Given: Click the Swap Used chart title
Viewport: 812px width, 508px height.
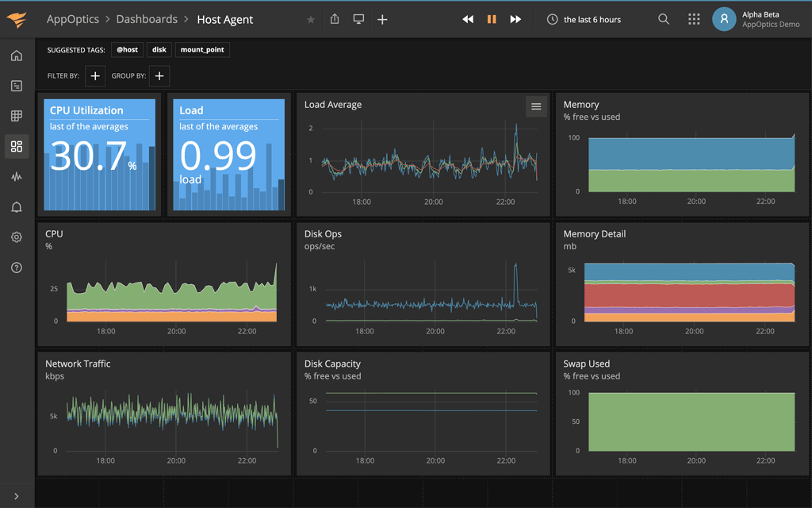Looking at the screenshot, I should pos(586,364).
